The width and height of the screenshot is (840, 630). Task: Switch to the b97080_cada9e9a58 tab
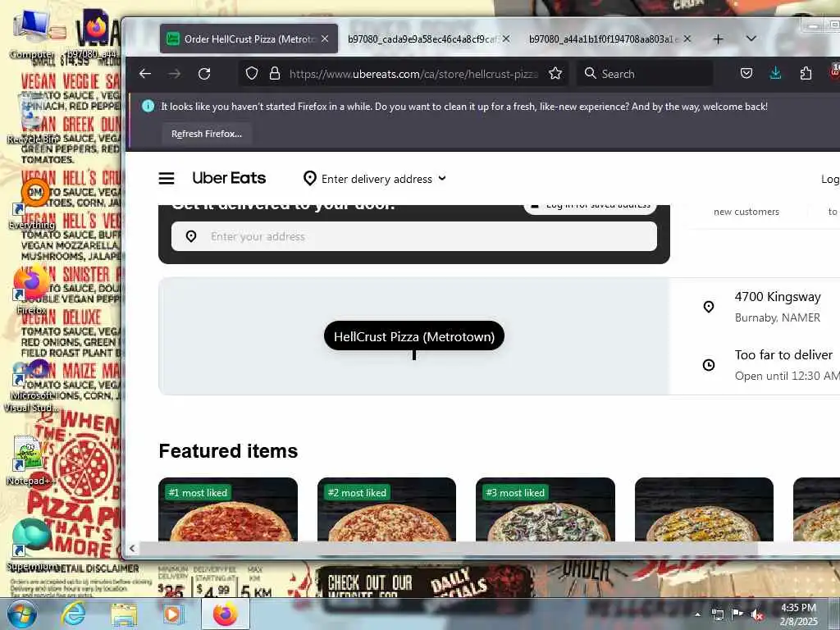(423, 39)
